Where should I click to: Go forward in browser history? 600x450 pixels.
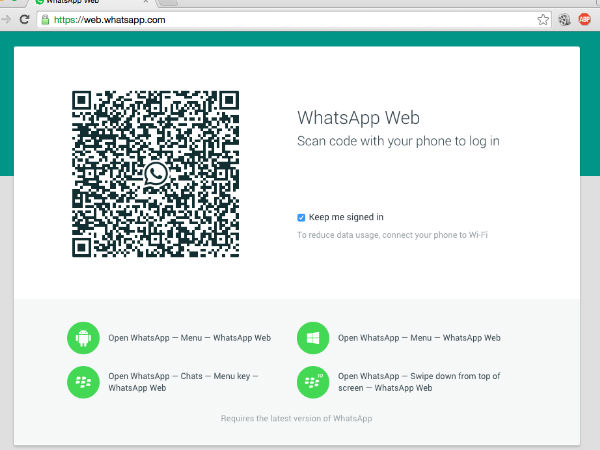6,19
